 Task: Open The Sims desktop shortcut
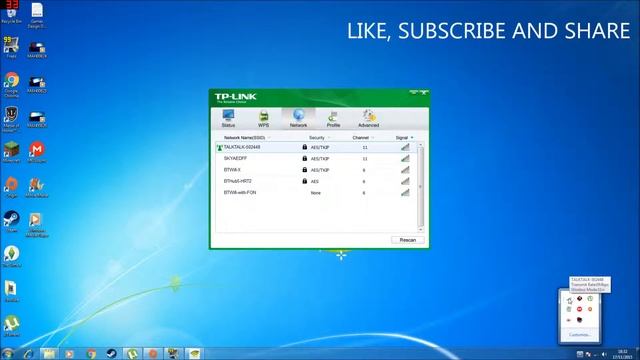(x=11, y=257)
